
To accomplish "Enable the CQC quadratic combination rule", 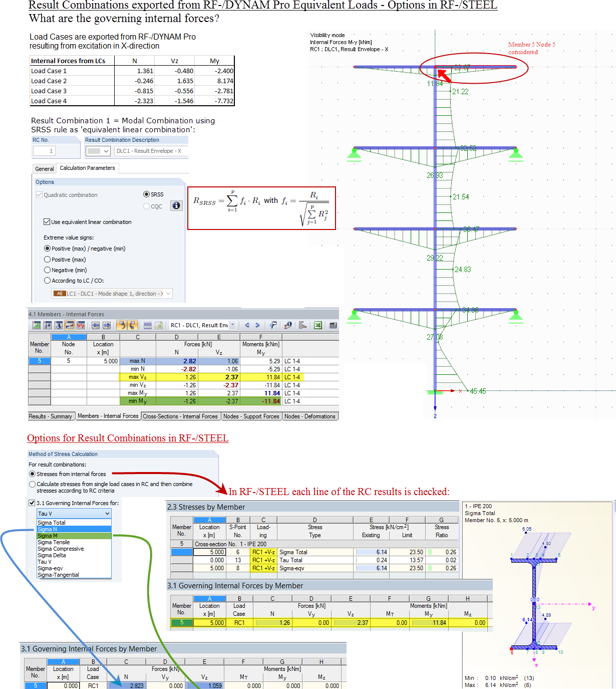I will 147,206.
